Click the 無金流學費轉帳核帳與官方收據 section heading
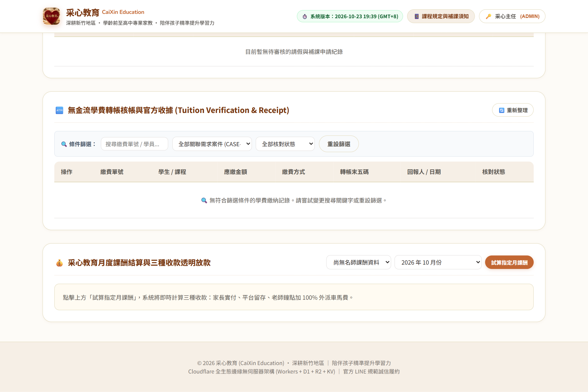 [x=179, y=110]
